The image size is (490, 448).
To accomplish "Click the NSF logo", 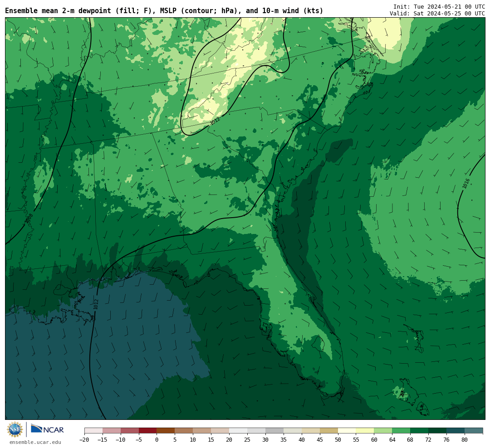I will click(15, 429).
